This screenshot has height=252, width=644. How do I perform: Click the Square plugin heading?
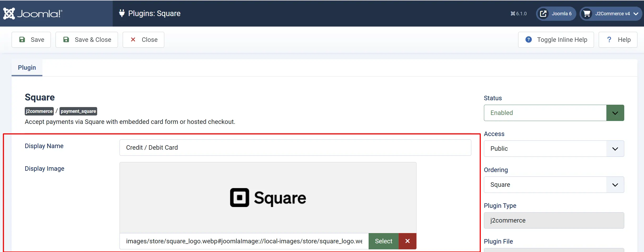coord(40,97)
